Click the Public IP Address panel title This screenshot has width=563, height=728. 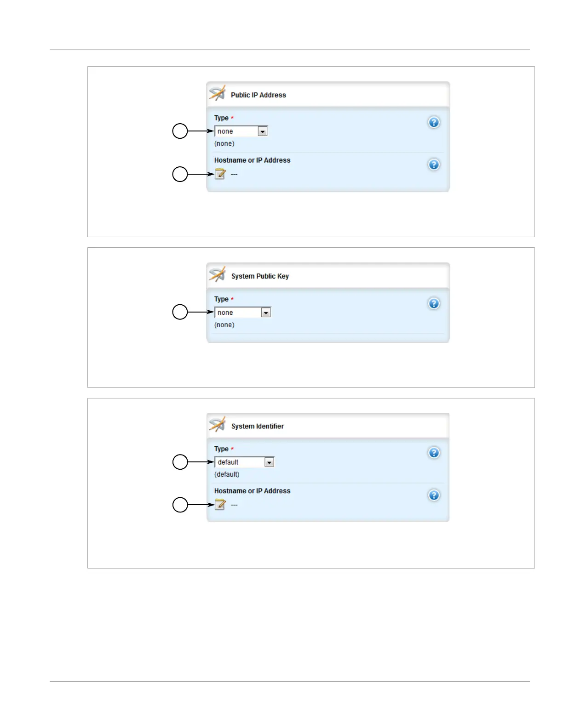click(259, 95)
